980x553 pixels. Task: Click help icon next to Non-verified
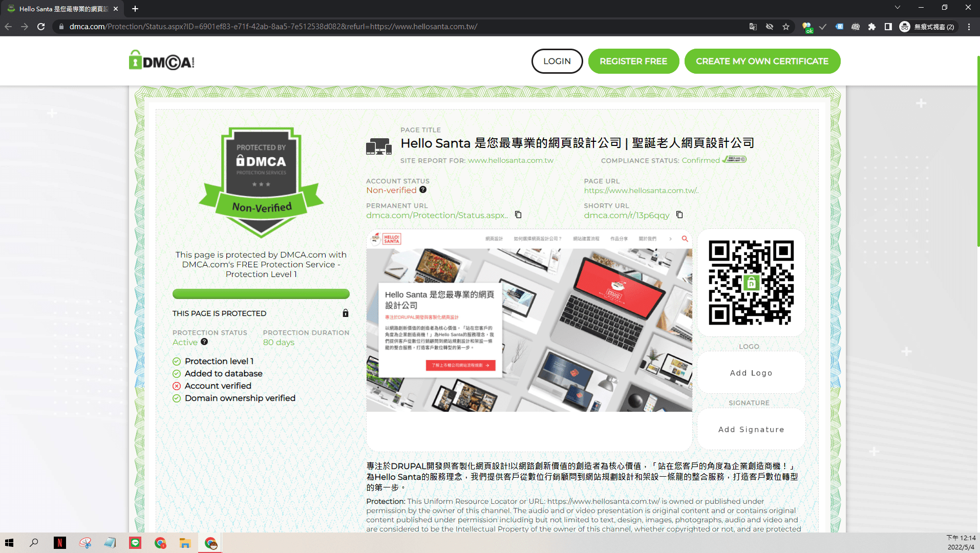pyautogui.click(x=423, y=189)
